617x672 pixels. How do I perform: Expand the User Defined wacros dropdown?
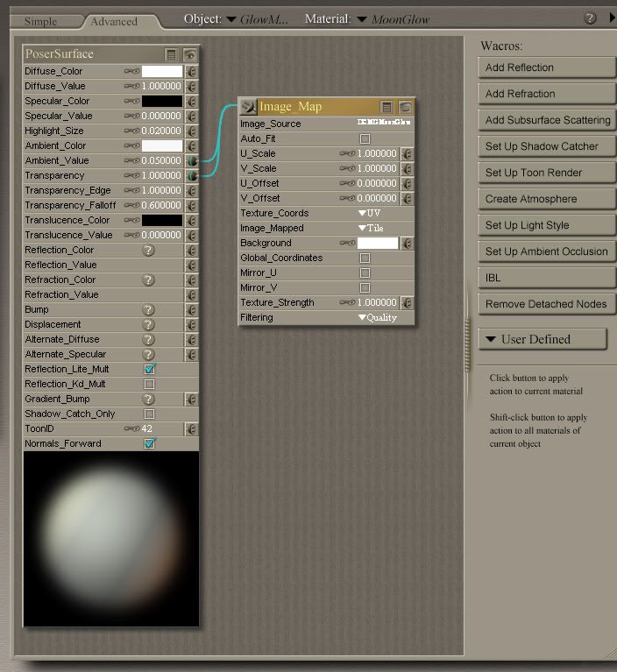click(543, 339)
